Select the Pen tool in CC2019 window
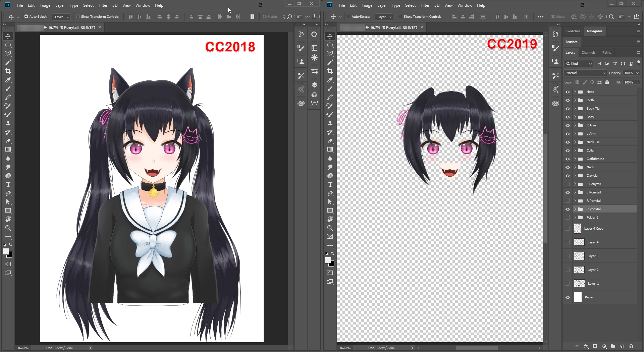Screen dimensions: 644x352 click(330, 193)
